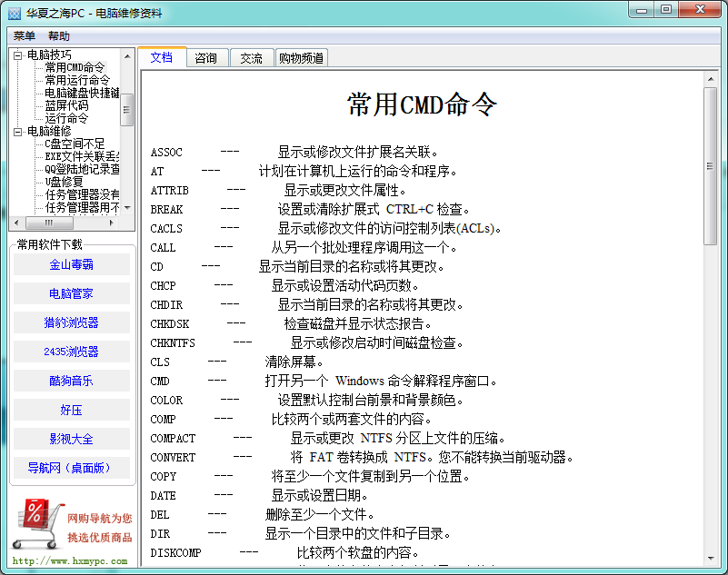Click the 清除屏幕 description text
This screenshot has height=575, width=728.
(x=294, y=362)
